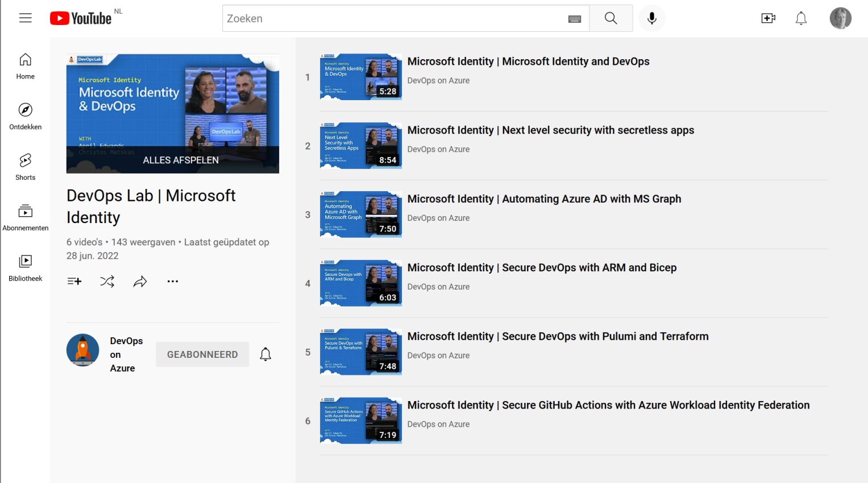Open Abonnementen in the sidebar
Image resolution: width=868 pixels, height=483 pixels.
26,217
